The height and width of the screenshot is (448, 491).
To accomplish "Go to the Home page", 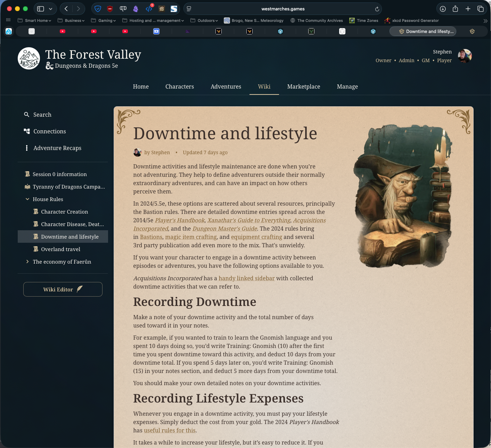I will pyautogui.click(x=141, y=86).
